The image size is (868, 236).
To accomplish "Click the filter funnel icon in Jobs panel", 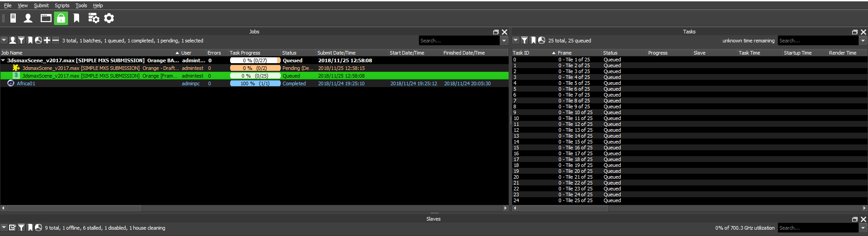I will [x=21, y=41].
